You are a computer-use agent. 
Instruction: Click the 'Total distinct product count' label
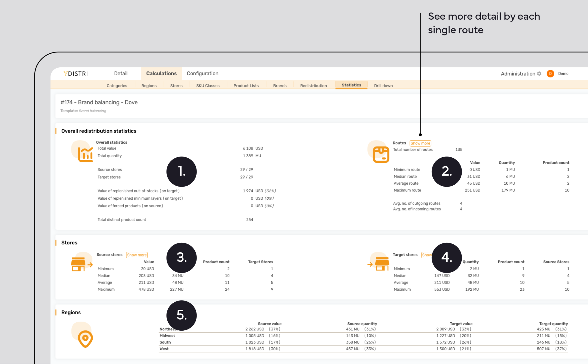click(x=122, y=220)
